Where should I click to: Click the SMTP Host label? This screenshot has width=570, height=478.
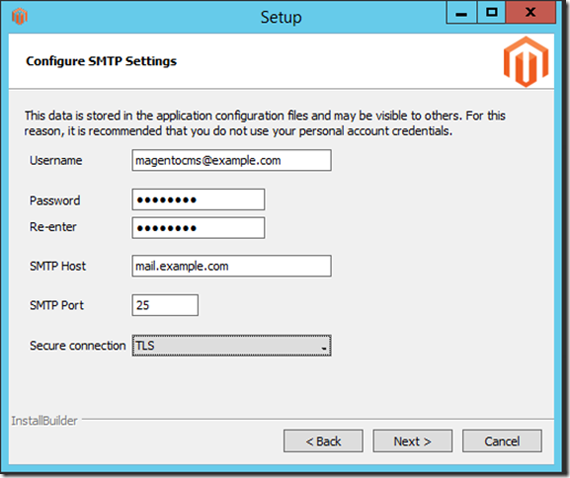tap(58, 266)
